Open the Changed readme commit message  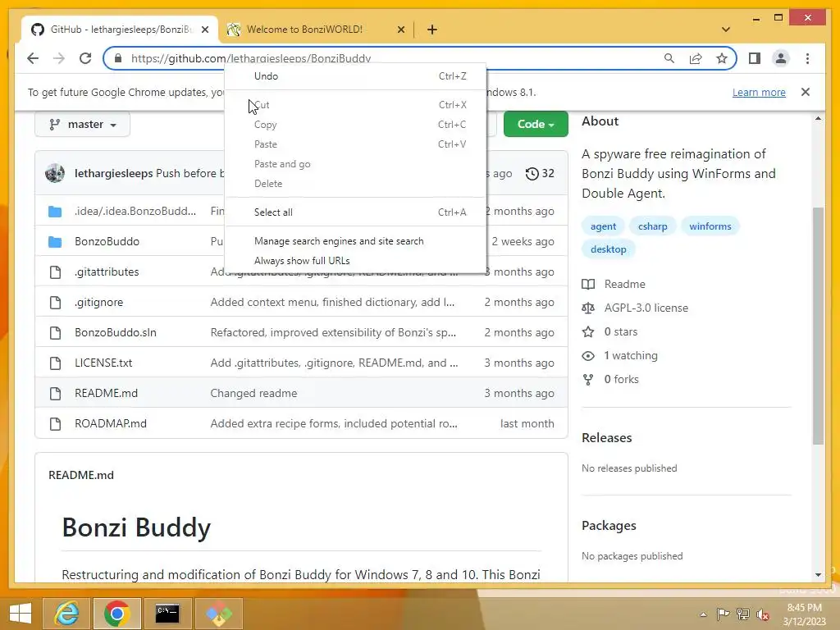click(x=254, y=393)
